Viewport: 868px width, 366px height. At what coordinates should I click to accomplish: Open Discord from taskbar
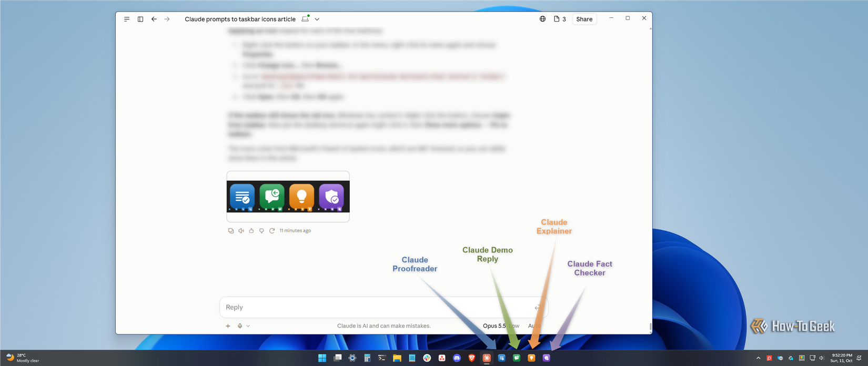pyautogui.click(x=457, y=358)
